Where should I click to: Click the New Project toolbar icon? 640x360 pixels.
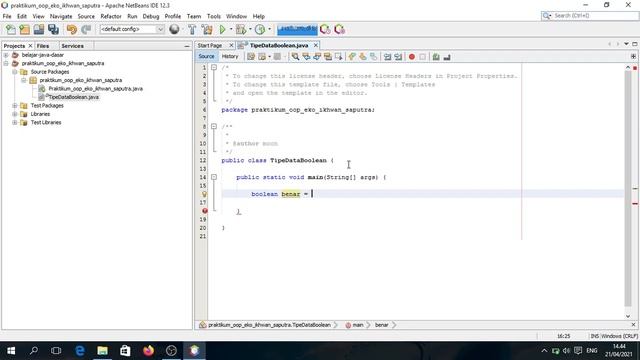tap(24, 29)
